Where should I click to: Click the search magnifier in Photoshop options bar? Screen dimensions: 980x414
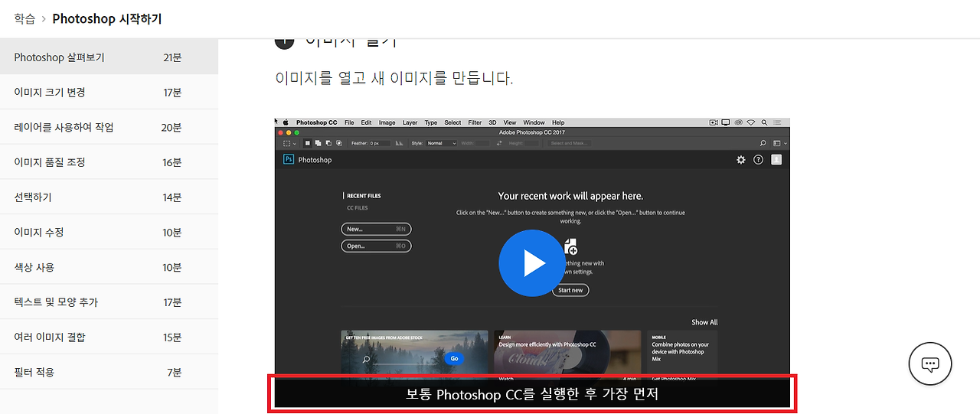coord(763,143)
